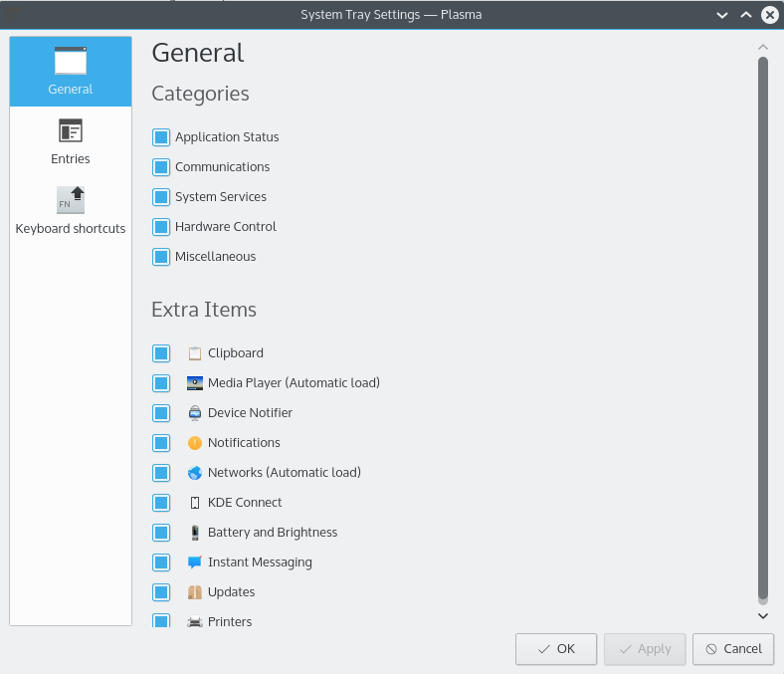Uncheck the Application Status checkbox
784x674 pixels.
pyautogui.click(x=161, y=137)
